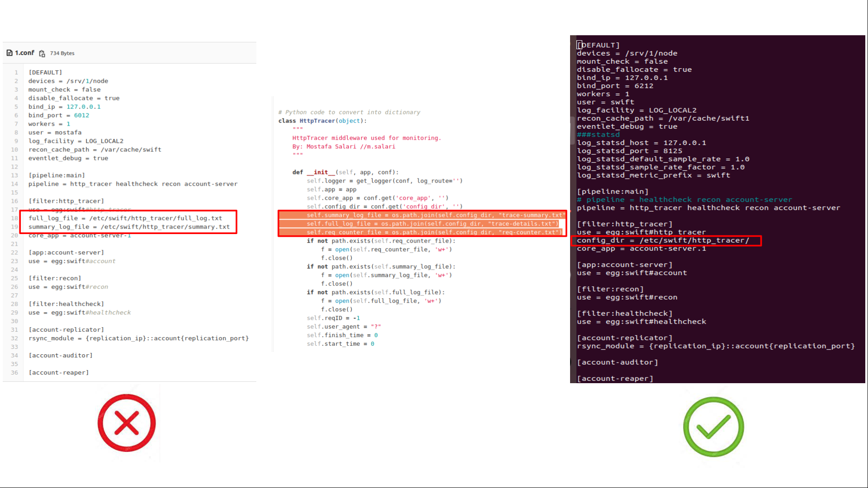Viewport: 868px width, 488px height.
Task: Click the 1.conf file name
Action: click(x=24, y=53)
